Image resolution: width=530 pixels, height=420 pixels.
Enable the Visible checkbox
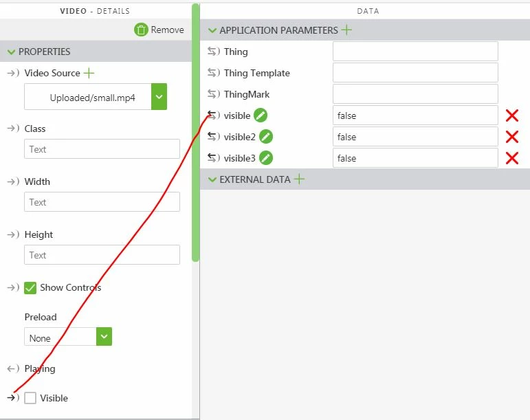(30, 398)
